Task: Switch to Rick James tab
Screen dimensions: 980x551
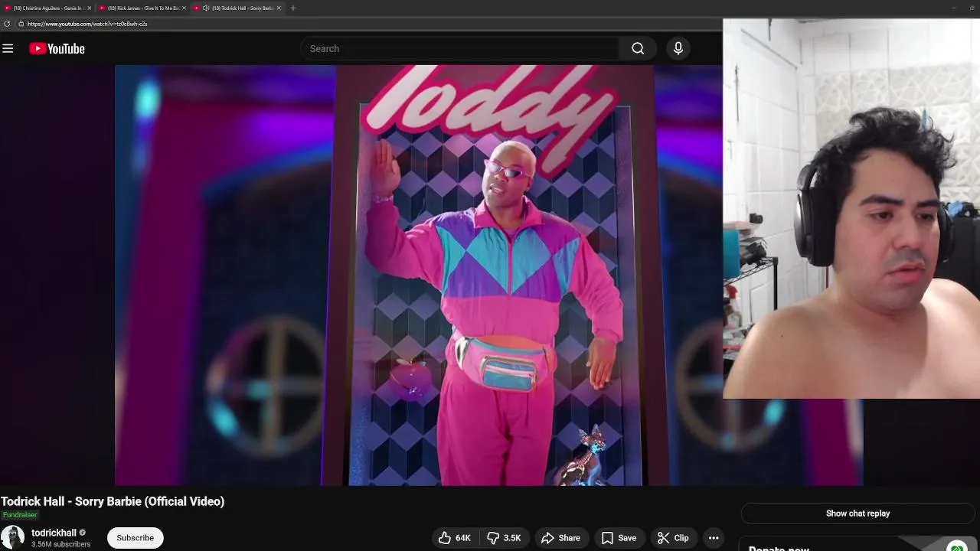Action: [142, 8]
